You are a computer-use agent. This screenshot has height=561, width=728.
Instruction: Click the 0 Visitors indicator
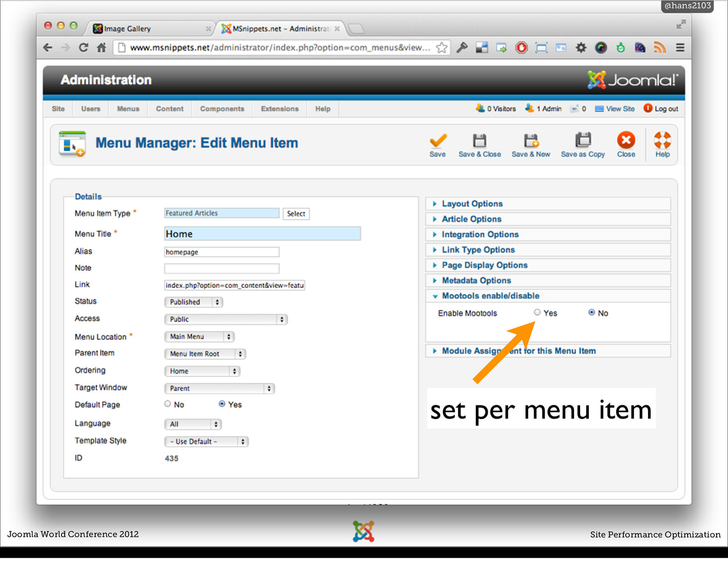click(495, 108)
